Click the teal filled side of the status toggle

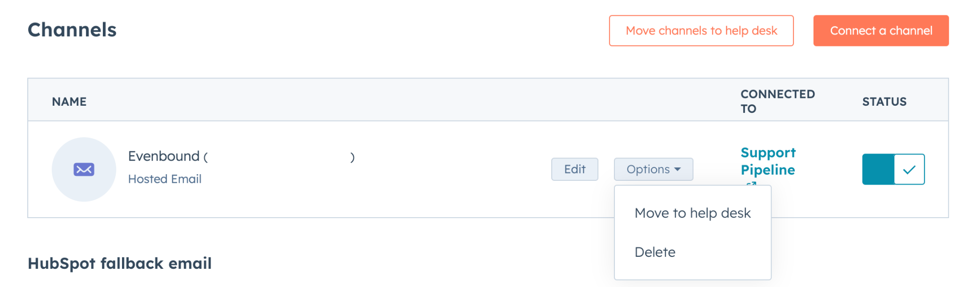878,169
